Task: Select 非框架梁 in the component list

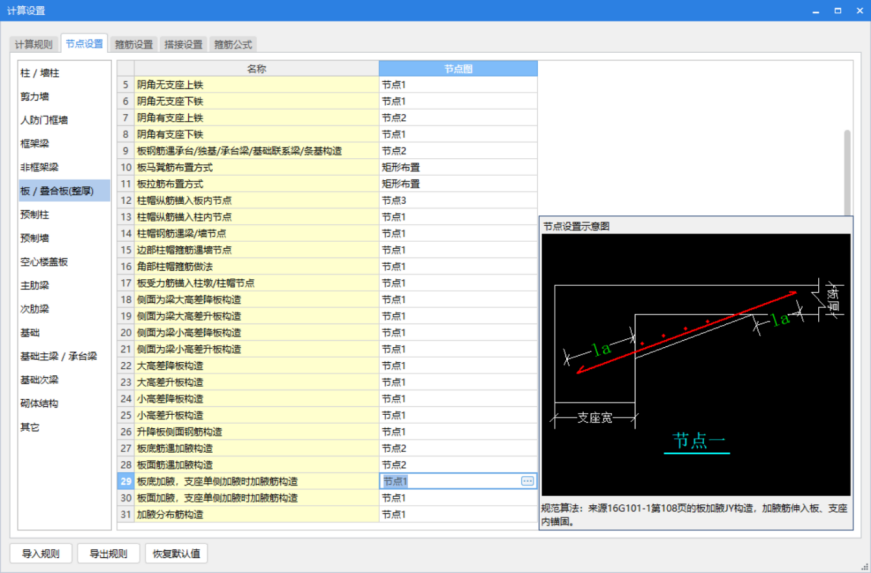Action: 64,167
